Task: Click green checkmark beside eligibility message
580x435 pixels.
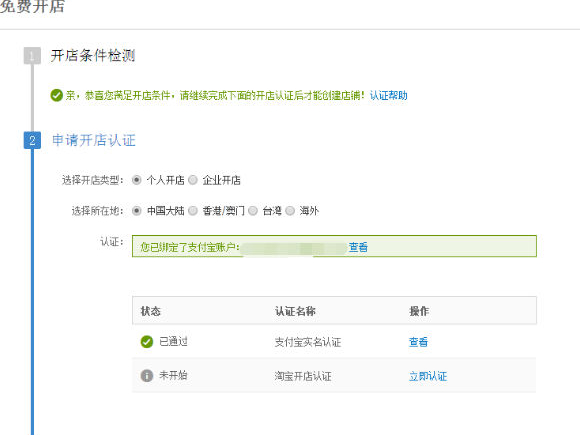Action: 57,95
